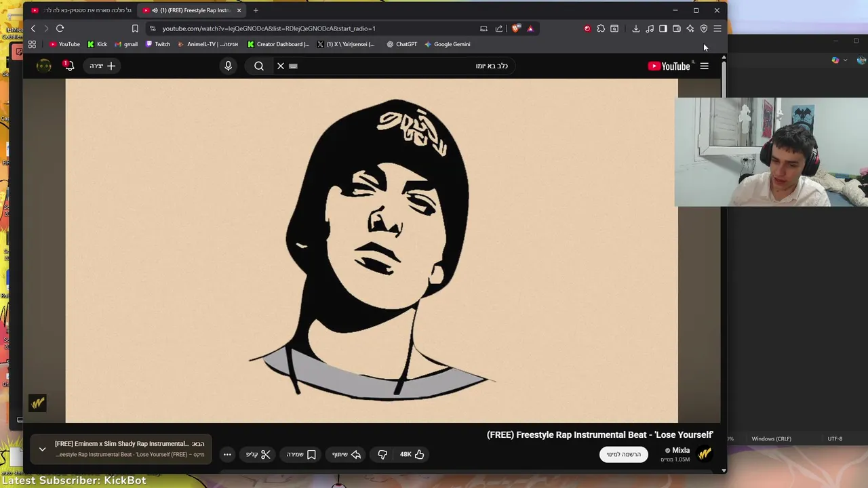Click the Share (שיתוף) button
Screen dimensions: 868x488
pyautogui.click(x=346, y=454)
